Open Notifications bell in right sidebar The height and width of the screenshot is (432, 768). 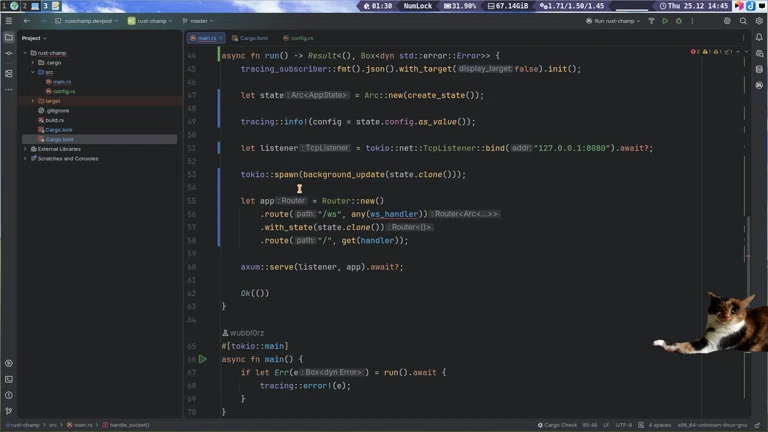[x=758, y=38]
